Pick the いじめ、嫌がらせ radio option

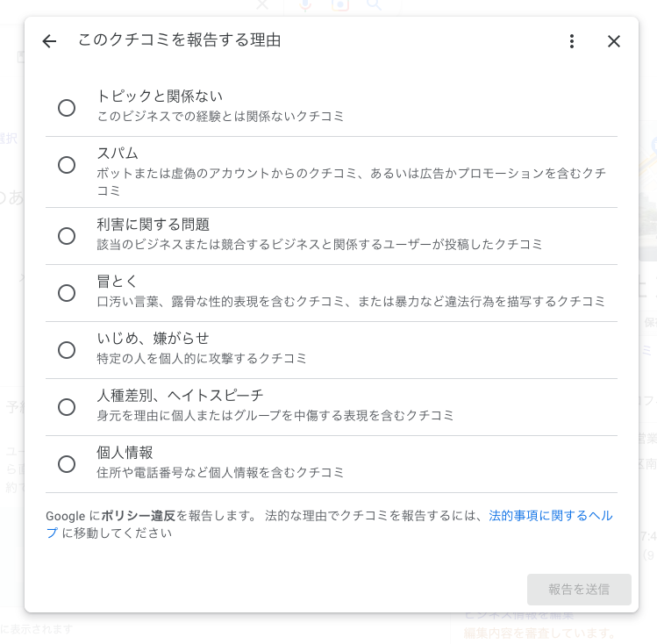coord(67,350)
